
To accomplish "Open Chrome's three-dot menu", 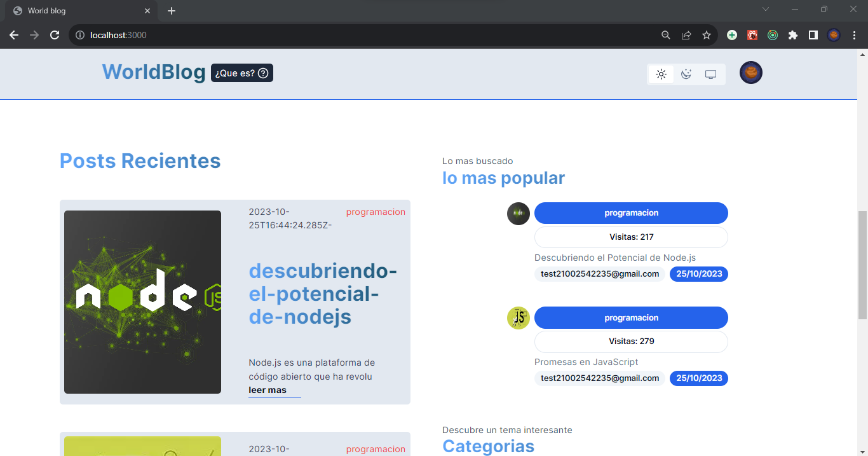I will [x=854, y=35].
